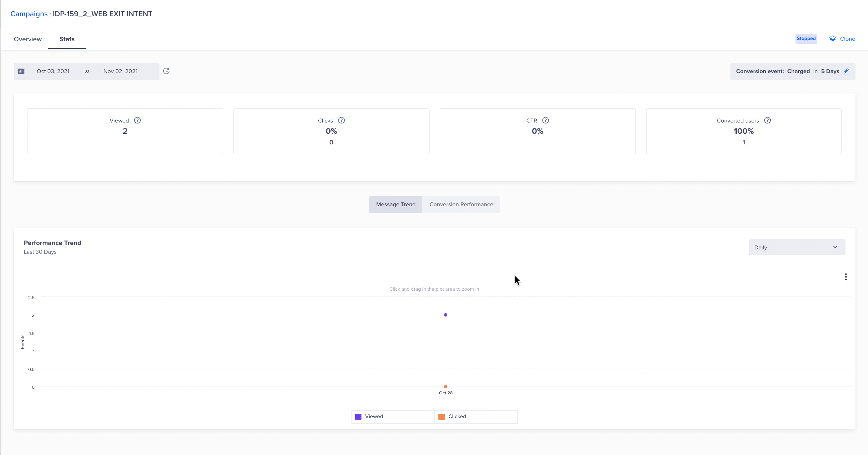Viewport: 868px width, 455px height.
Task: Click the purple Viewed data point
Action: coord(446,315)
